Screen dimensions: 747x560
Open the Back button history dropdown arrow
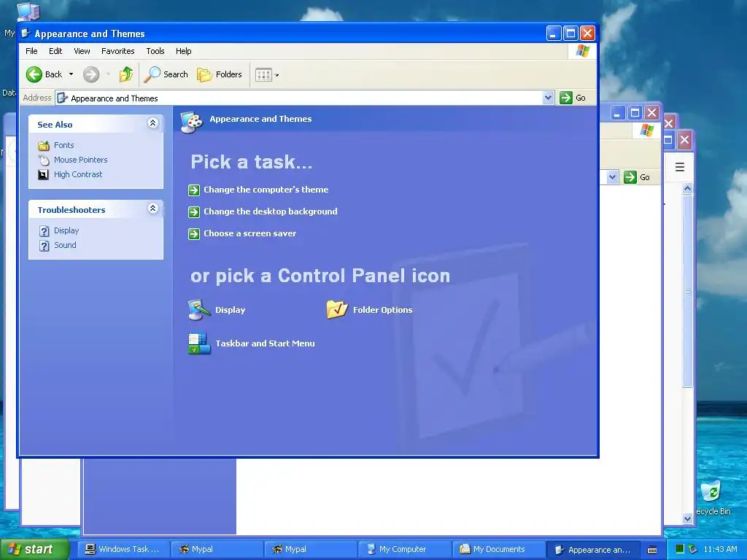(x=71, y=74)
